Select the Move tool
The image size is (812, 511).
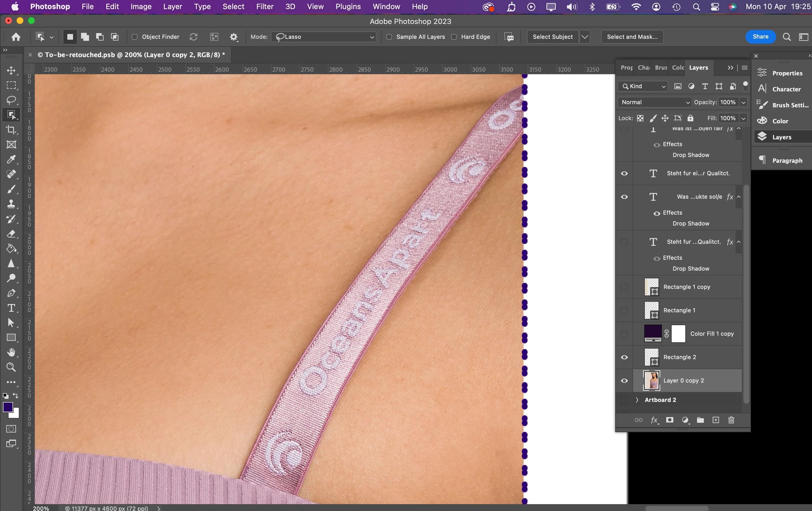(11, 71)
